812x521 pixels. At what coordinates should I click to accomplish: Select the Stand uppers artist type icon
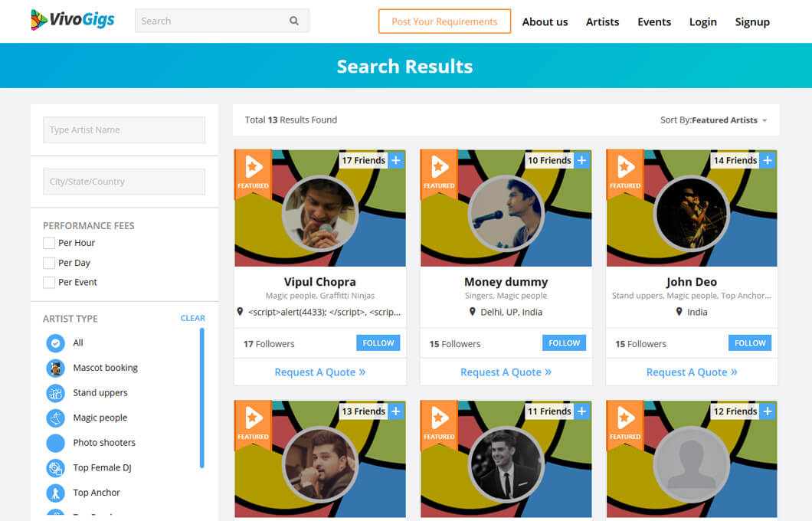click(55, 393)
